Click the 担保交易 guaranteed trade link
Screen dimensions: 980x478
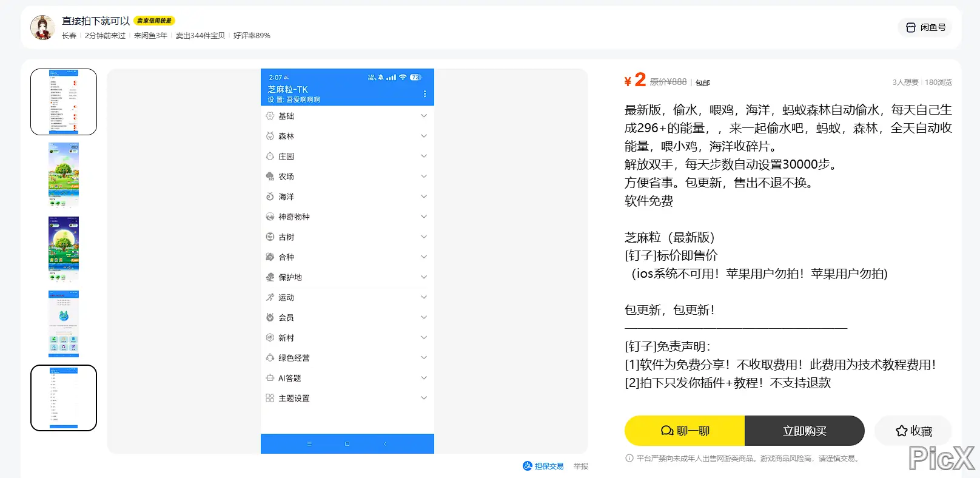click(543, 466)
